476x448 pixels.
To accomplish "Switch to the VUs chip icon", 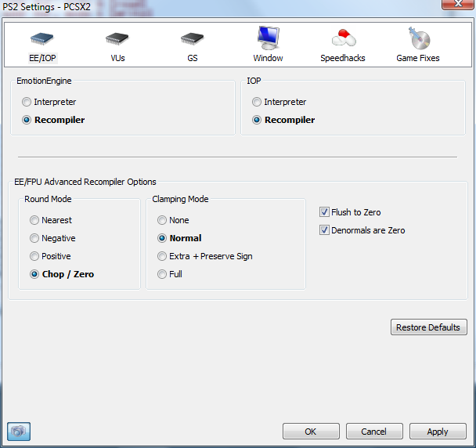I will pyautogui.click(x=117, y=38).
